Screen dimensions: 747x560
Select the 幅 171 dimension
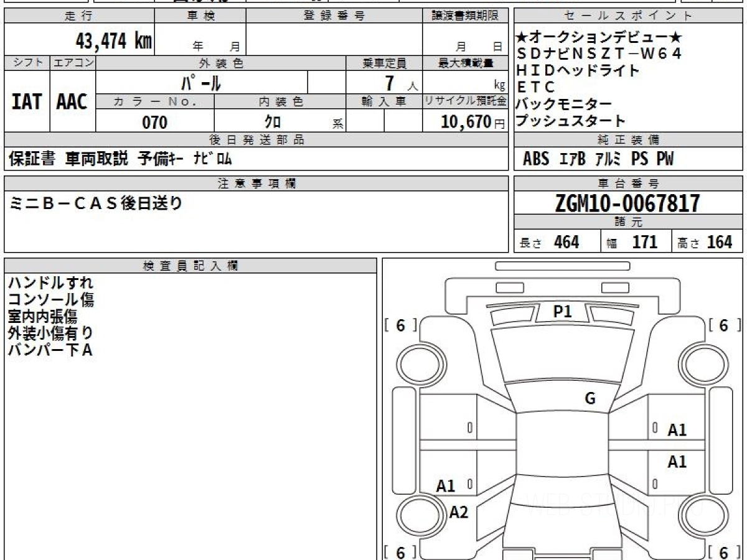point(632,242)
